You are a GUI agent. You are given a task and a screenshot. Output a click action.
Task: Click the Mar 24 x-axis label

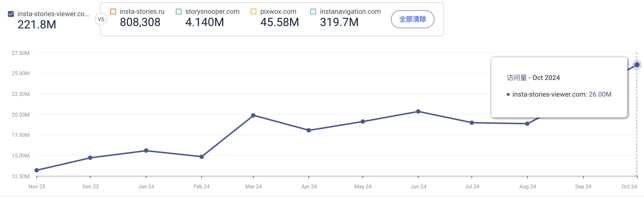(253, 186)
